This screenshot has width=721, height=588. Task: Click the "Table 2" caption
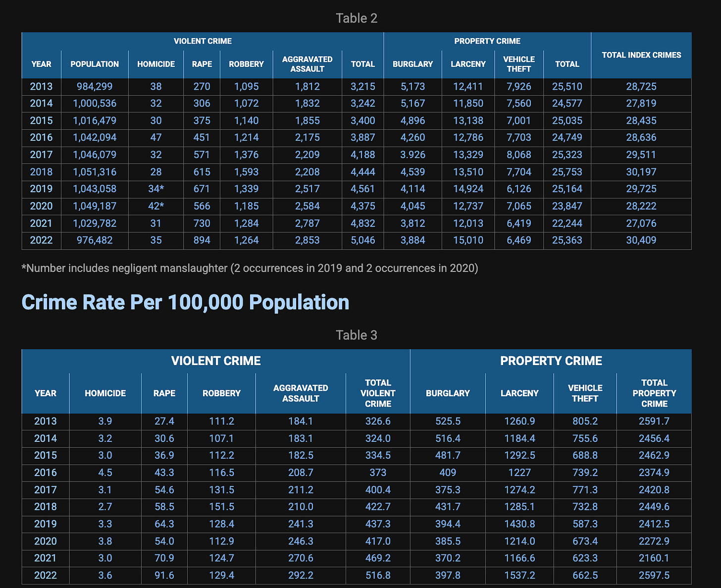357,18
